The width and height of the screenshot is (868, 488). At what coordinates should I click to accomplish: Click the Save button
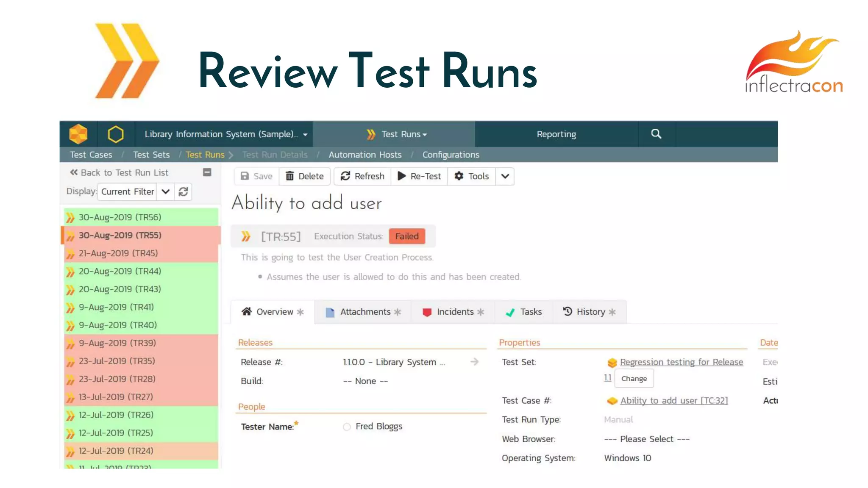256,176
